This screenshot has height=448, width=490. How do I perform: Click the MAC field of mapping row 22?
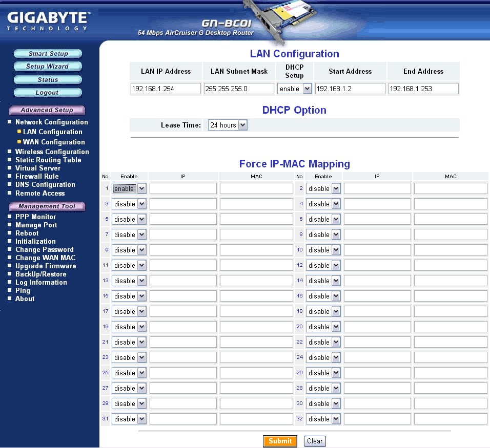451,342
